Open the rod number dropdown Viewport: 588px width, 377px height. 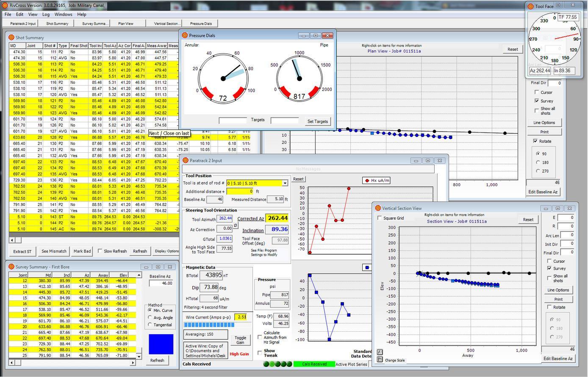click(285, 183)
